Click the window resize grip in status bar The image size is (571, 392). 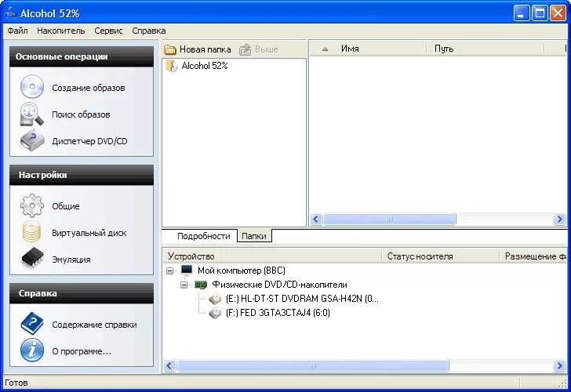[562, 383]
